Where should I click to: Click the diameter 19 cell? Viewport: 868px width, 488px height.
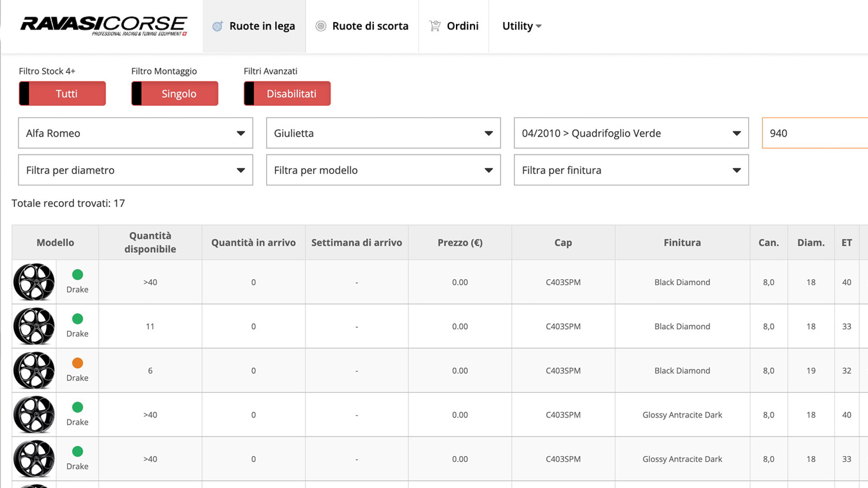(811, 371)
